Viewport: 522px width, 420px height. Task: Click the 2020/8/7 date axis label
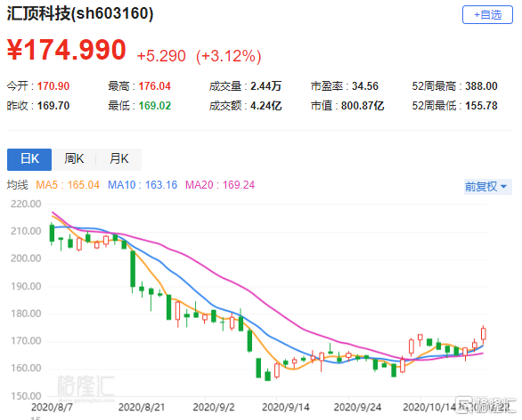[x=52, y=408]
